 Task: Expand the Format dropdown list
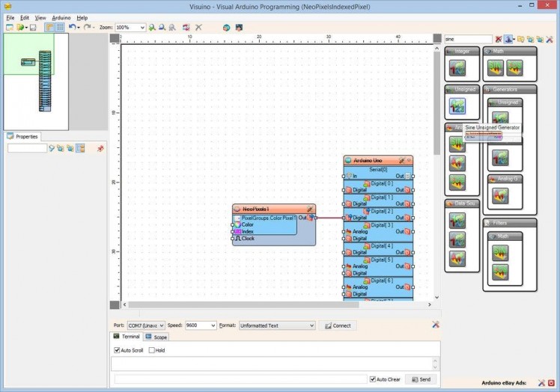coord(311,326)
